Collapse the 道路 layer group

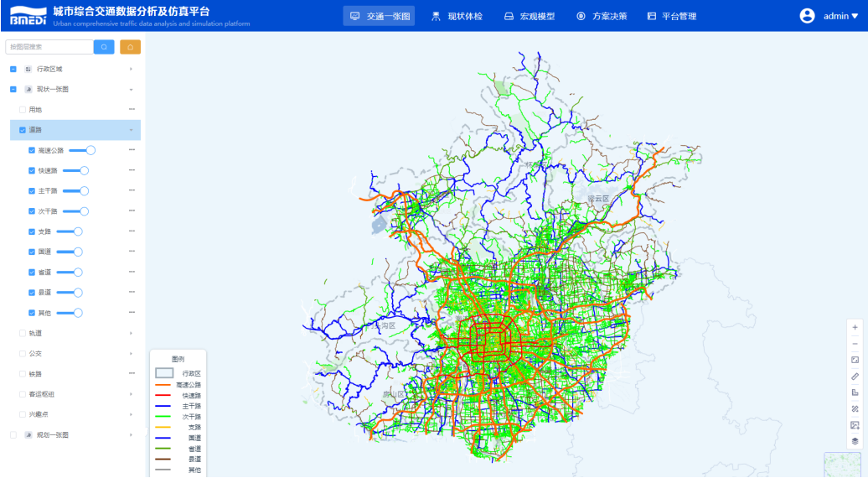pos(132,130)
